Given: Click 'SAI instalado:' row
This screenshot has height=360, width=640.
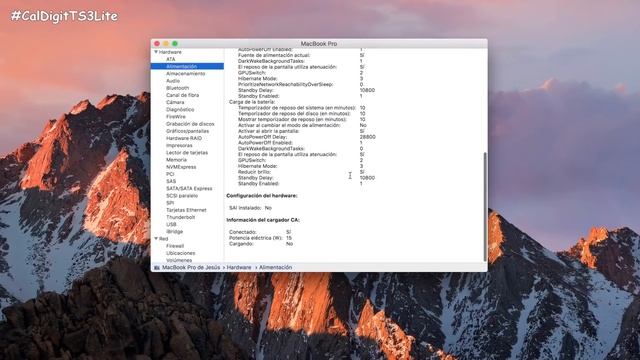Looking at the screenshot, I should [250, 208].
